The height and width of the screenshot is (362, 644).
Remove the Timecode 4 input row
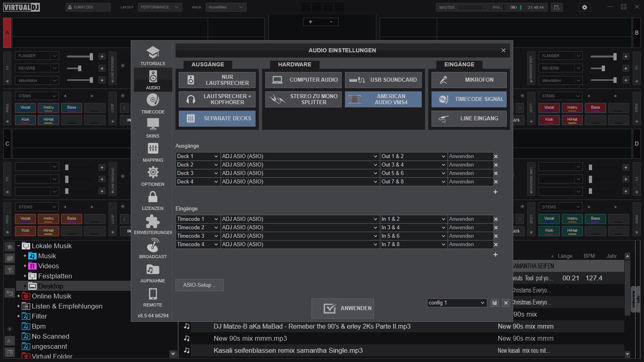click(x=496, y=245)
